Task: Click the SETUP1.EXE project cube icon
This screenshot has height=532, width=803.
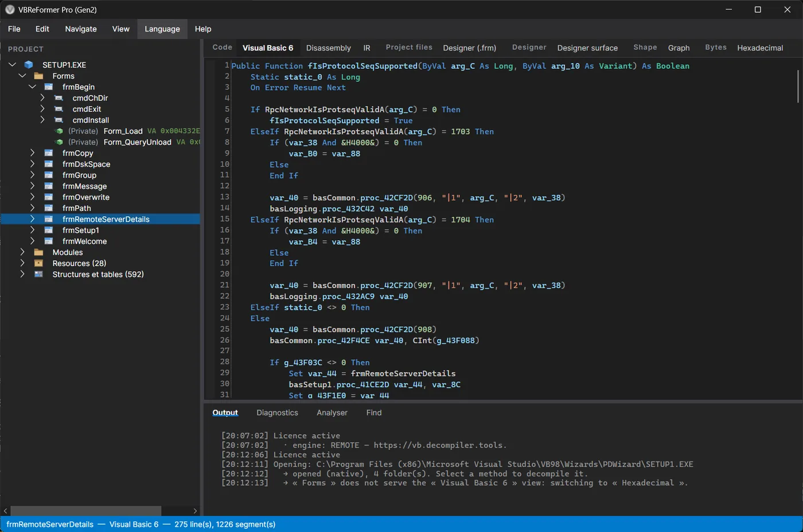Action: pyautogui.click(x=29, y=65)
